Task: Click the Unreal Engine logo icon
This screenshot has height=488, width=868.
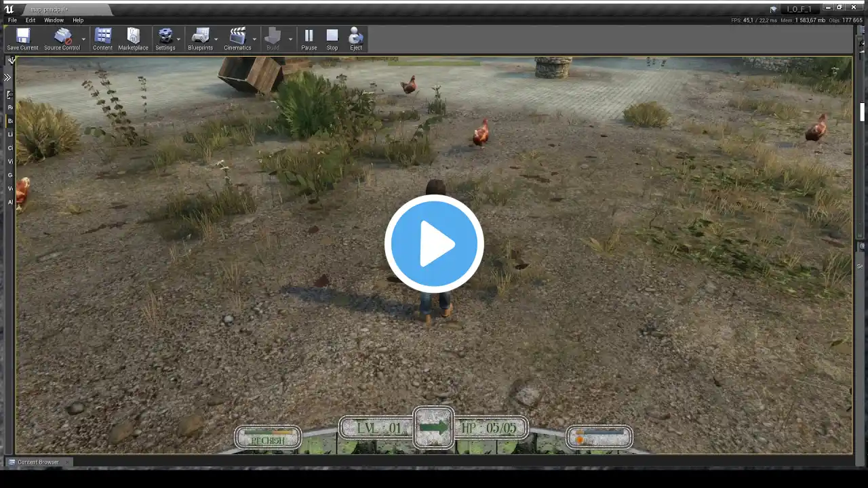Action: (9, 9)
